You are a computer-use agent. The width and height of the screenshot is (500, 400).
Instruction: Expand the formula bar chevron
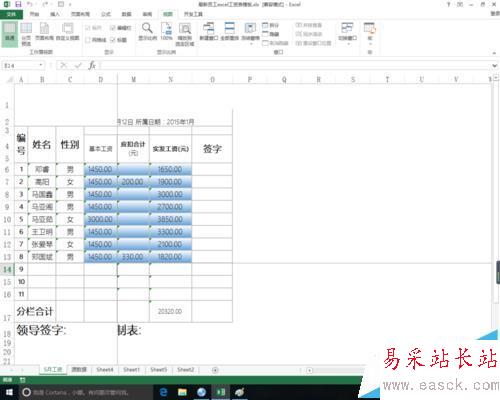[x=495, y=66]
